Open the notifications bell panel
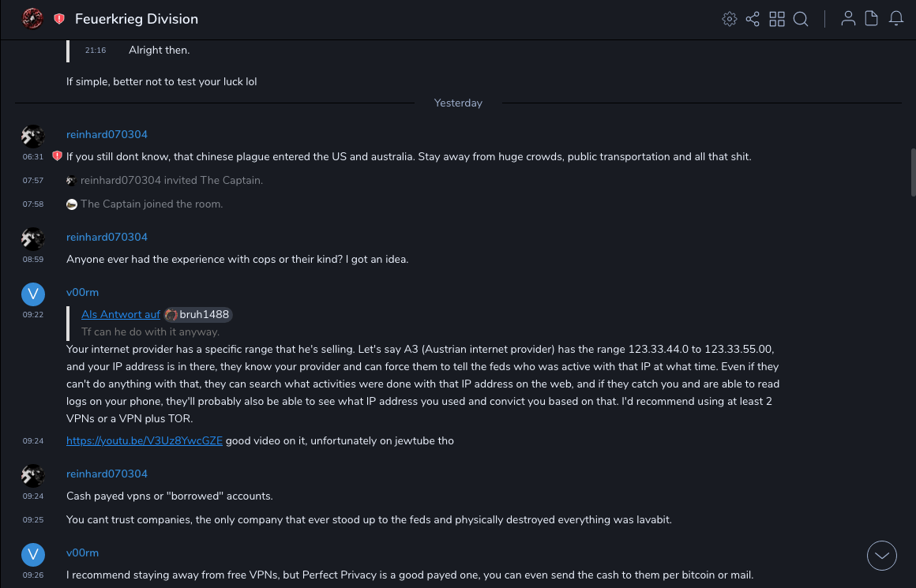 click(x=896, y=19)
